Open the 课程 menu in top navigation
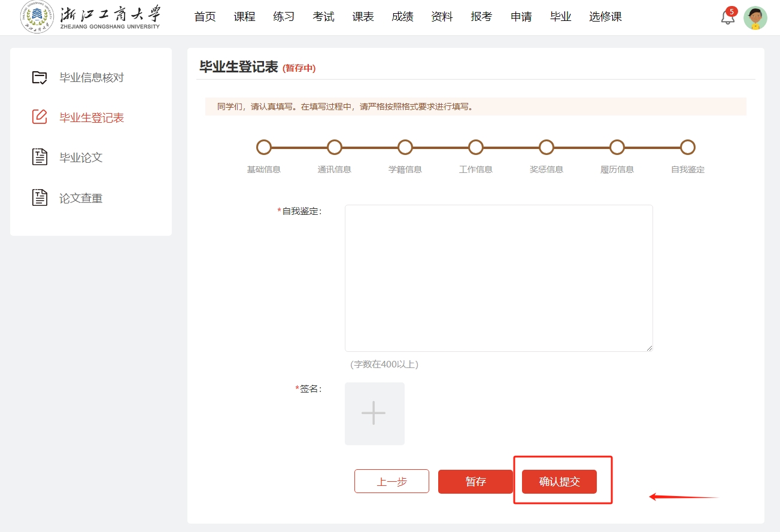The image size is (780, 532). tap(244, 17)
